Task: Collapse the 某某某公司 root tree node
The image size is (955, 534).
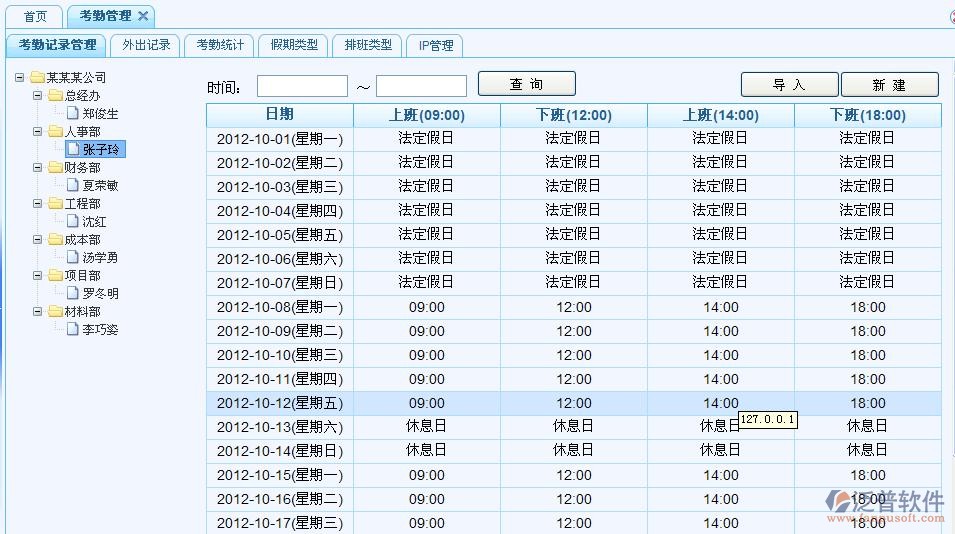Action: click(x=20, y=78)
